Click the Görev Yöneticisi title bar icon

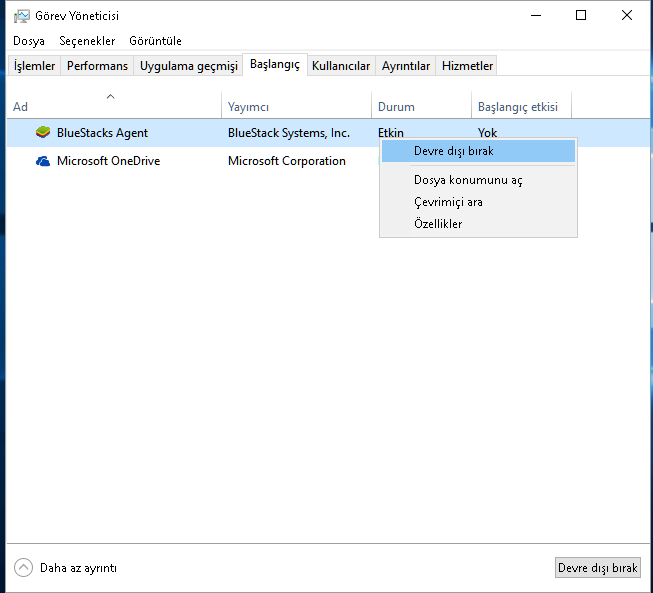click(x=21, y=16)
